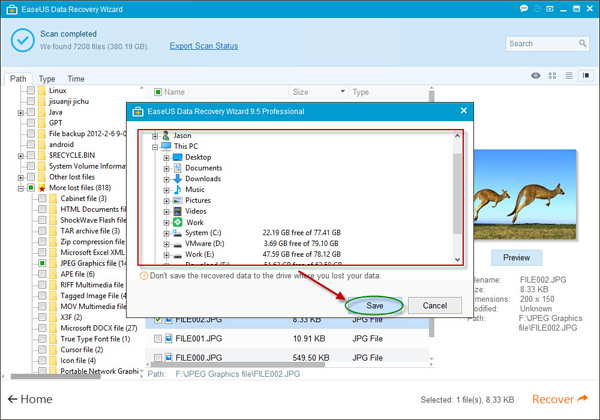The height and width of the screenshot is (420, 600).
Task: Select the green Work folder icon
Action: 178,222
